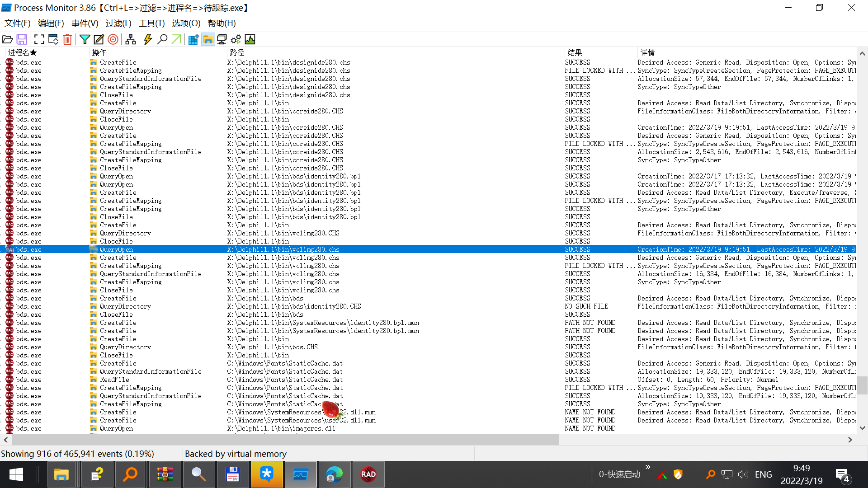Click the horizontal scrollbar right arrow
Image resolution: width=868 pixels, height=488 pixels.
tap(850, 440)
